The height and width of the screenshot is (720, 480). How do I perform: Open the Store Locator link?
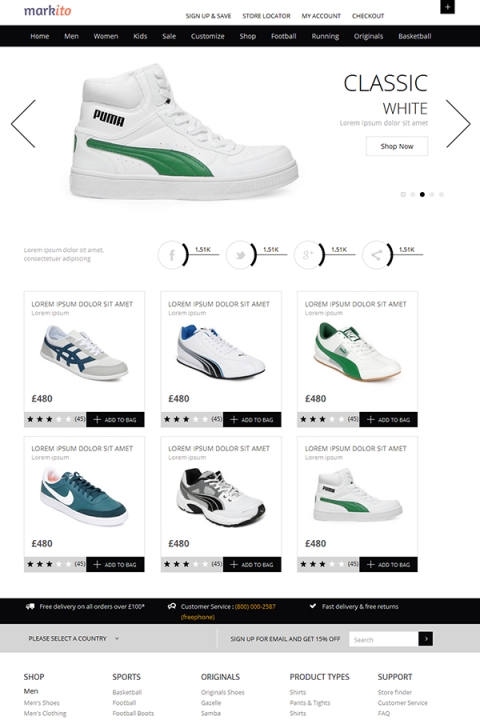tap(266, 16)
